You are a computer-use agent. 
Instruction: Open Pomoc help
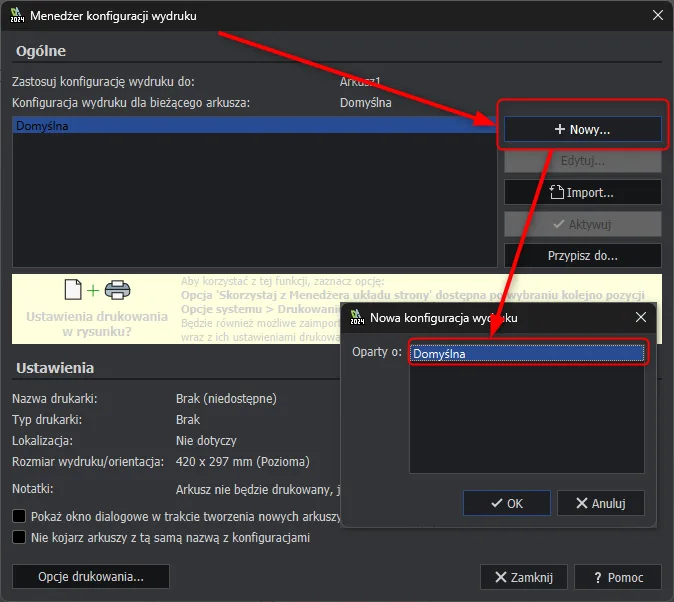tap(618, 577)
